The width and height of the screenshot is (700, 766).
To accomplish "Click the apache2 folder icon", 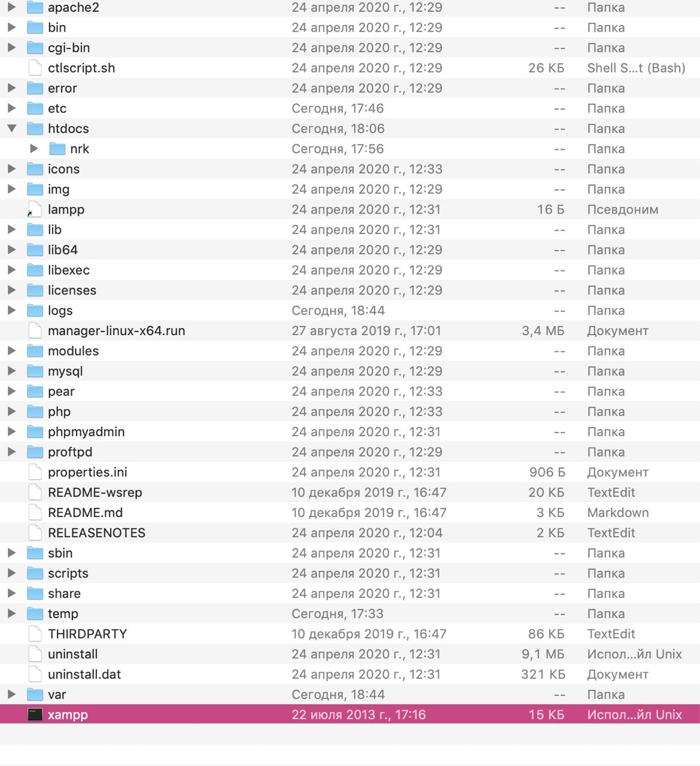I will [35, 8].
